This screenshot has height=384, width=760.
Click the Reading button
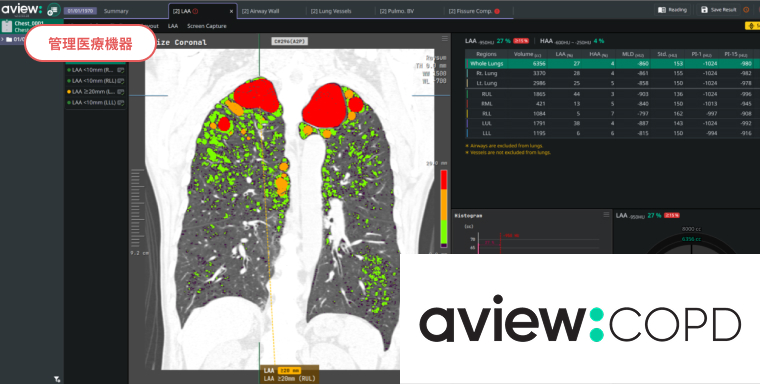pos(672,10)
